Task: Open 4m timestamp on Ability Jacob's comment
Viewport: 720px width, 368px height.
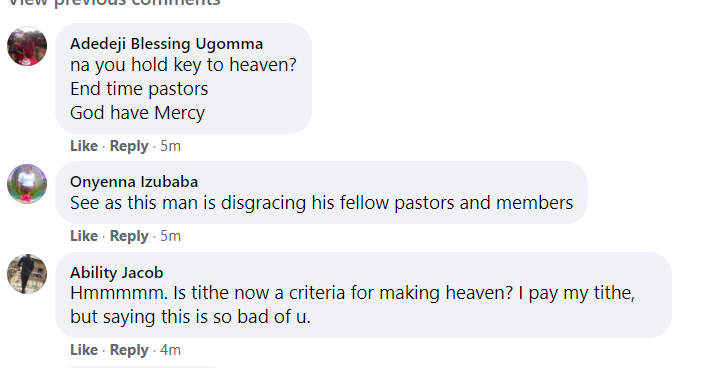Action: pos(170,350)
